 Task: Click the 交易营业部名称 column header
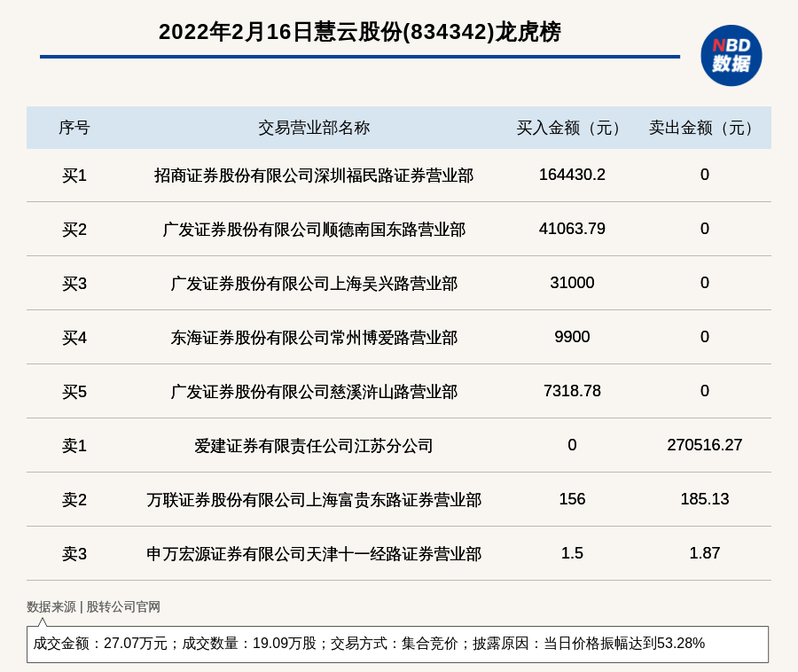(314, 128)
